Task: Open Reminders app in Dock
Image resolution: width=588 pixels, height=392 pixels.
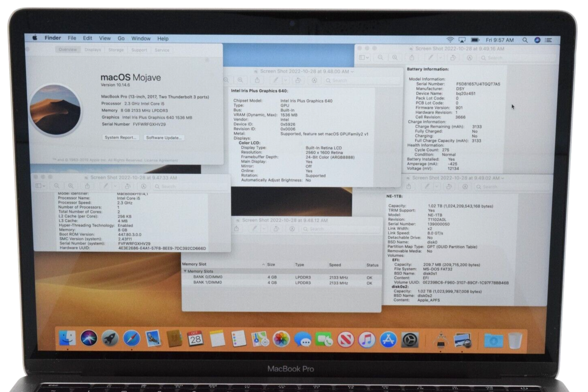Action: click(x=238, y=339)
